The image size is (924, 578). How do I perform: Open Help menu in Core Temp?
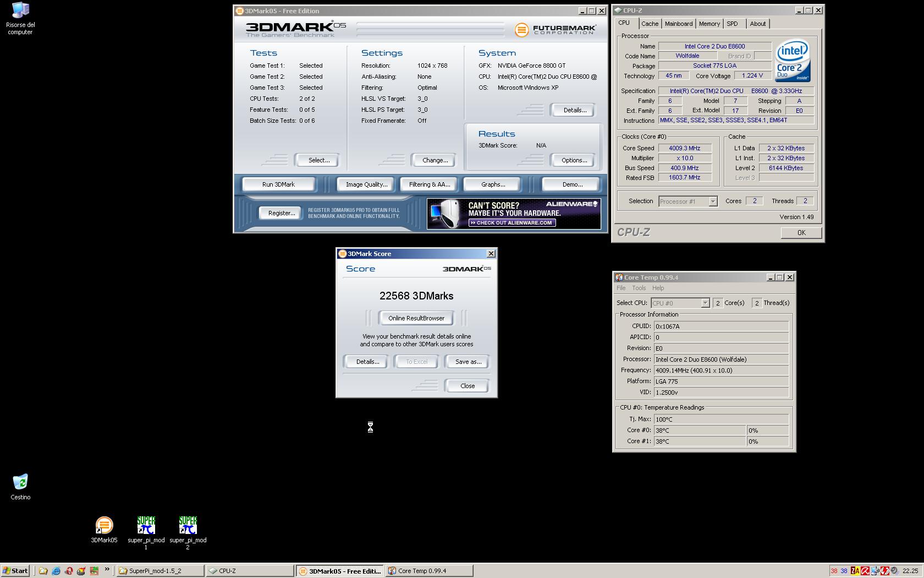tap(658, 288)
